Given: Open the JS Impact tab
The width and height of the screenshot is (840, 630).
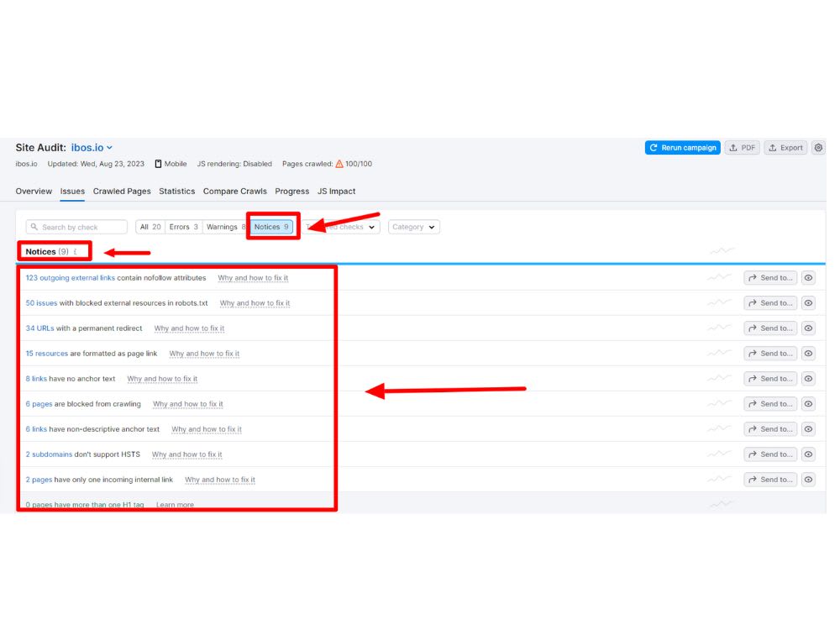Looking at the screenshot, I should (337, 192).
